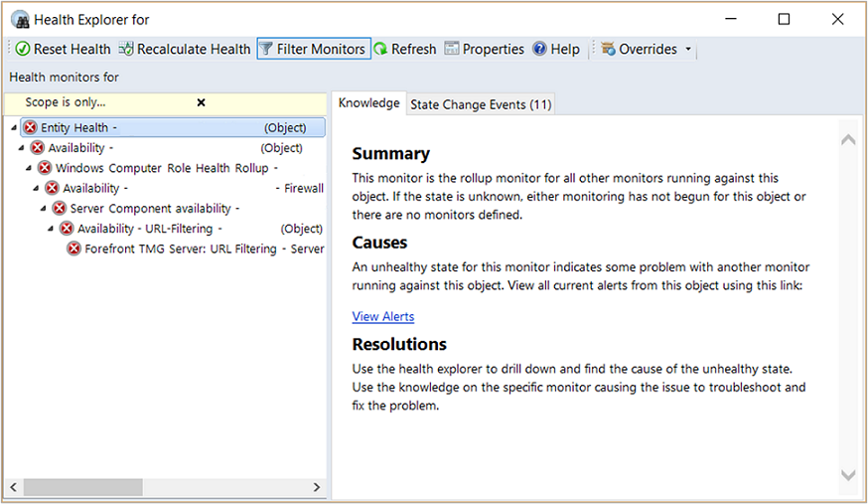The height and width of the screenshot is (504, 868).
Task: Click the Properties icon in toolbar
Action: click(452, 49)
